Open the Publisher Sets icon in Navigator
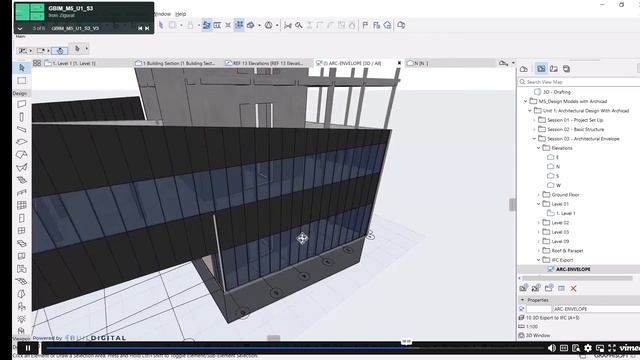This screenshot has height=360, width=640. (x=567, y=69)
